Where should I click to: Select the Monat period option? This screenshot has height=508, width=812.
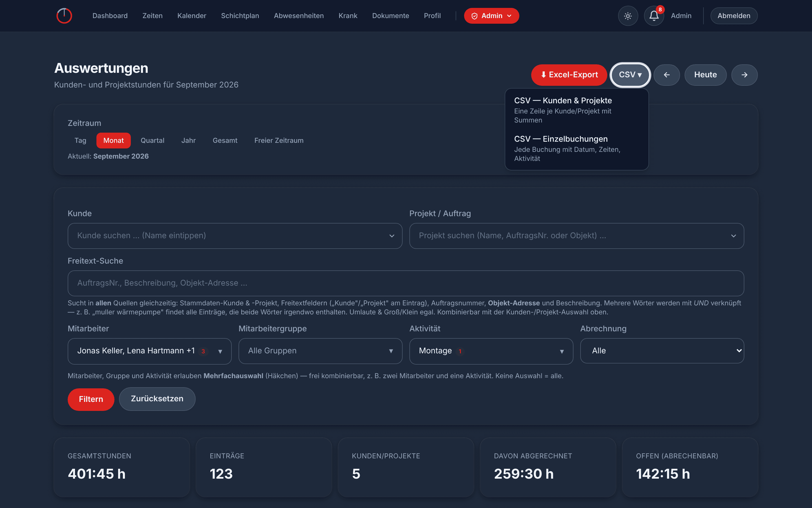(113, 141)
